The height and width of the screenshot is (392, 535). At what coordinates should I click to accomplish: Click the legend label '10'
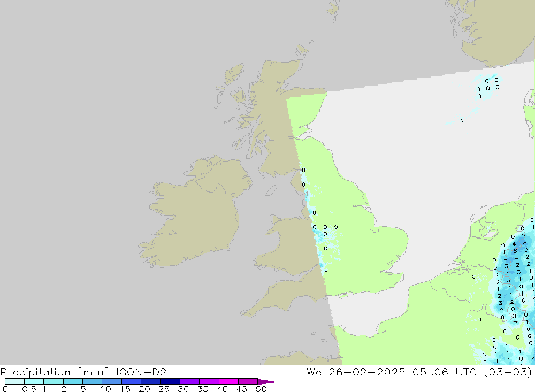click(106, 389)
